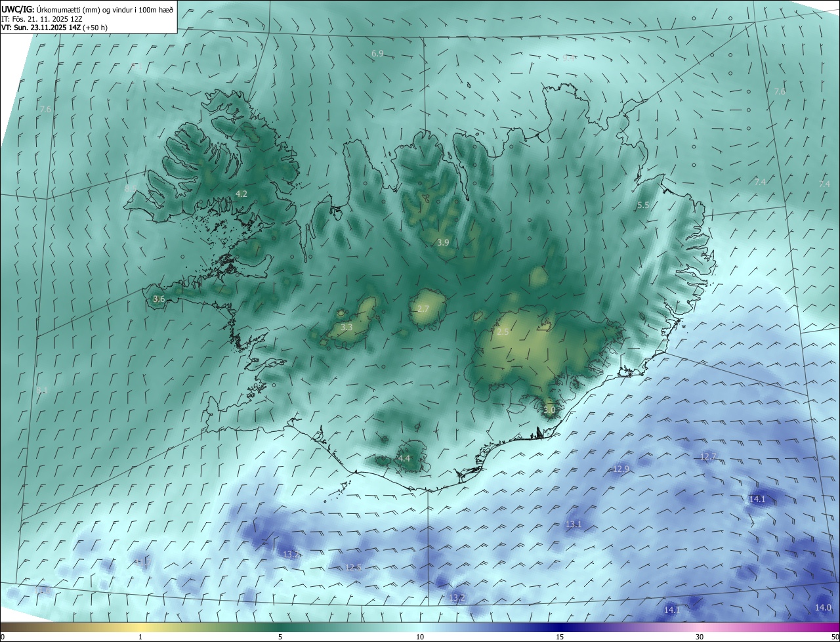Click the 3.3 value on Langjökull glacier
Viewport: 840px width, 642px height.
(x=346, y=327)
